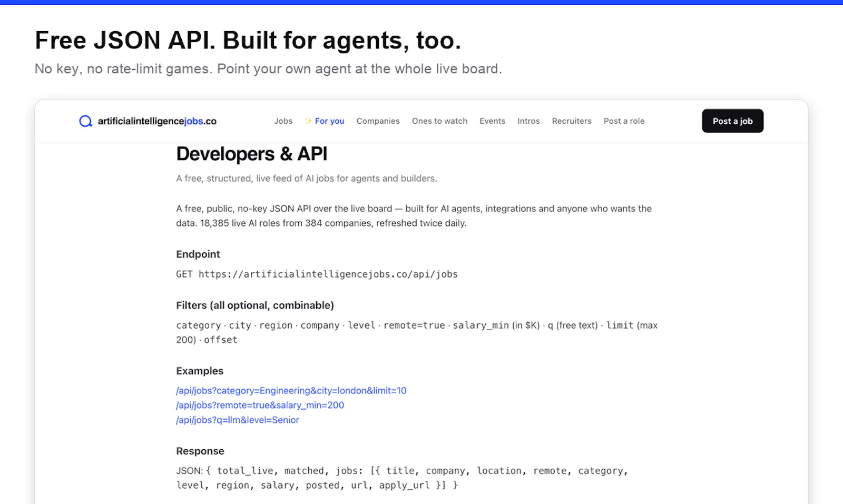This screenshot has width=843, height=504.
Task: Open Post a role nav link
Action: click(x=624, y=121)
